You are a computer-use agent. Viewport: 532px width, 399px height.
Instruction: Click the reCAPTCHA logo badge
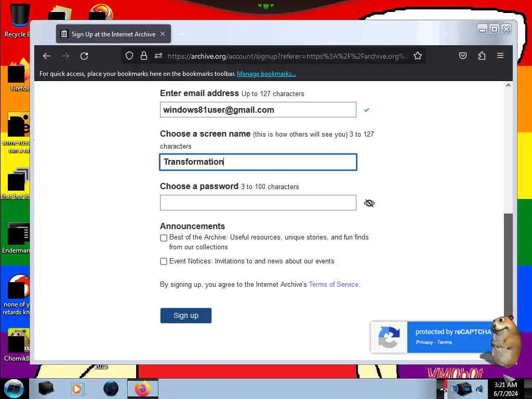(x=389, y=337)
